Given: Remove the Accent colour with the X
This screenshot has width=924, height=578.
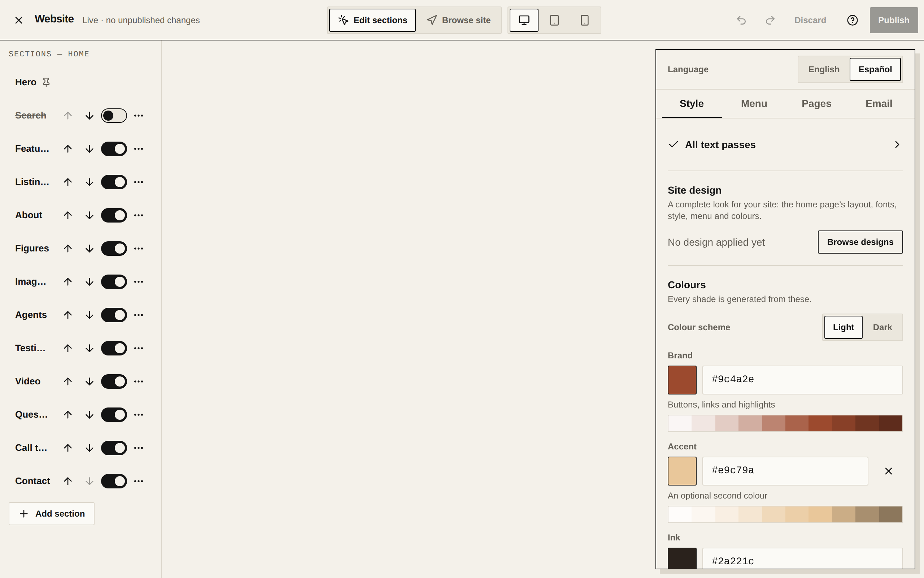Looking at the screenshot, I should tap(889, 471).
